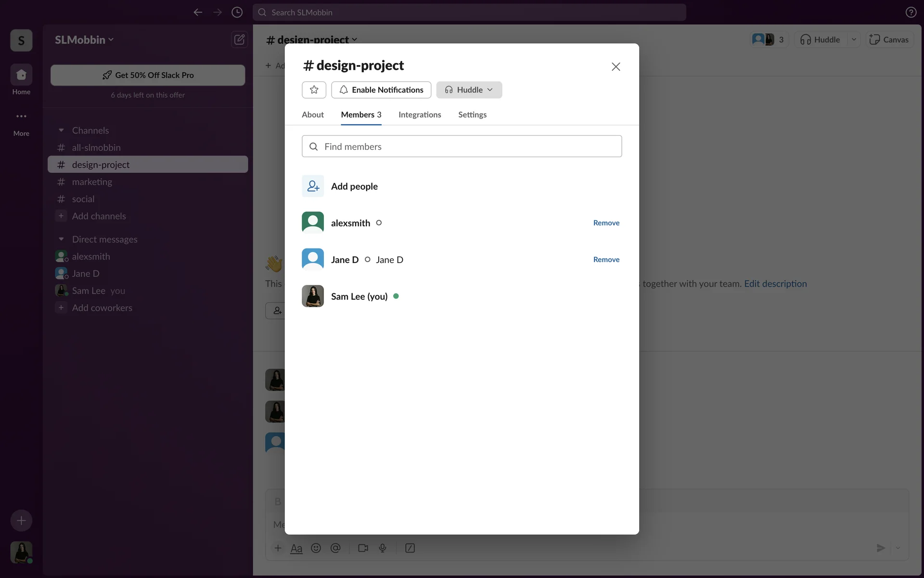
Task: Switch to the About tab
Action: [312, 115]
